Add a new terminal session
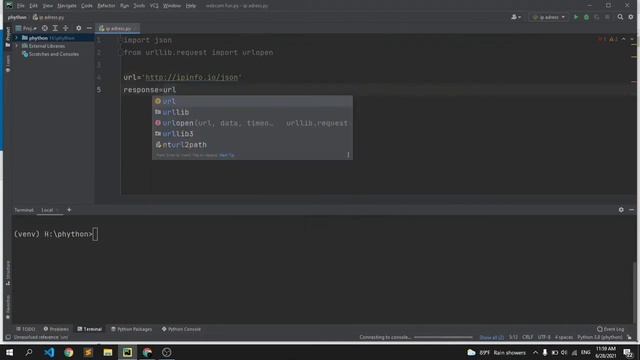Viewport: 640px width, 360px height. tap(69, 210)
